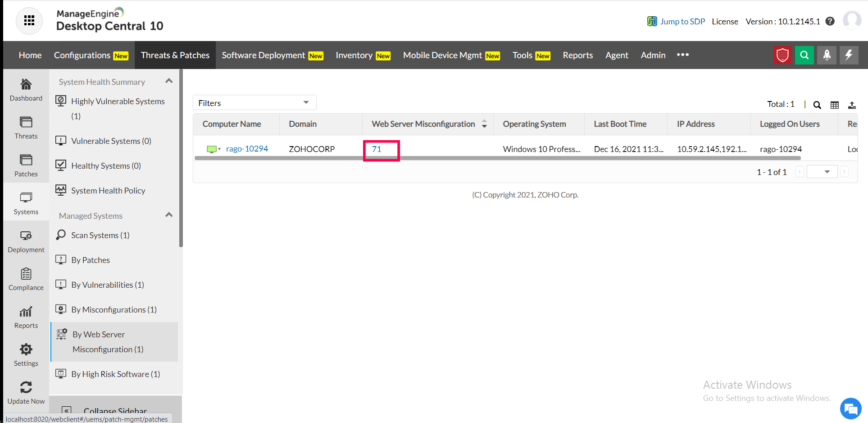Open By High Risk Software (1)
Viewport: 868px width, 423px height.
click(x=115, y=374)
